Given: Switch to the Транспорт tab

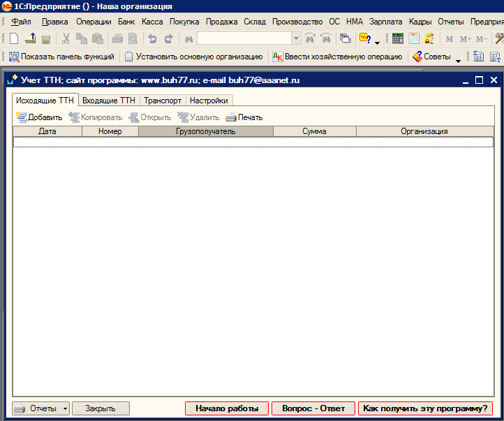Looking at the screenshot, I should tap(163, 101).
